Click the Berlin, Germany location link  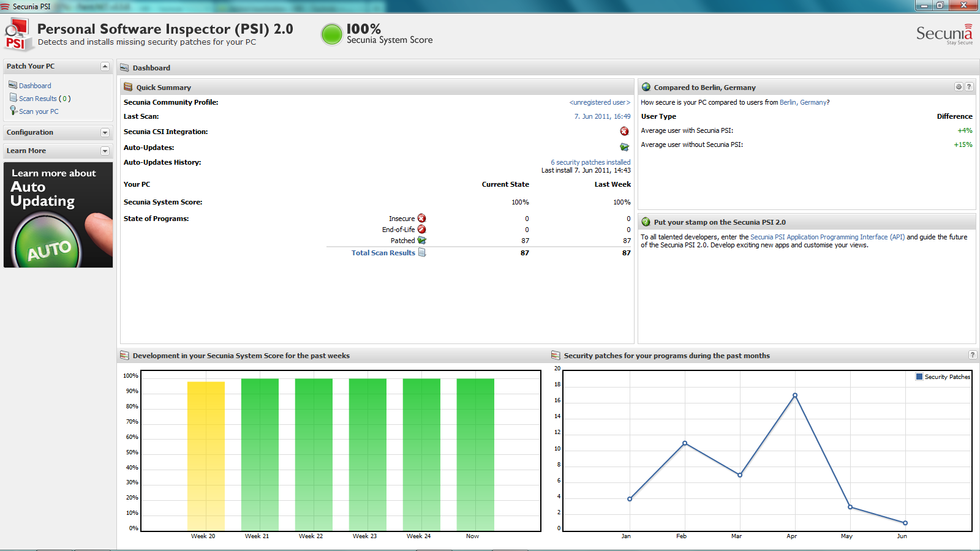click(x=803, y=102)
